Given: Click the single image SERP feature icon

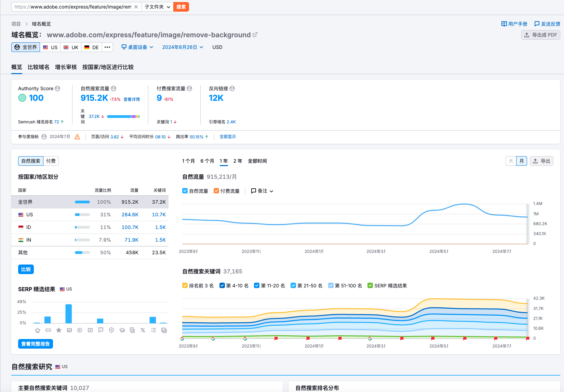Looking at the screenshot, I should [x=69, y=330].
